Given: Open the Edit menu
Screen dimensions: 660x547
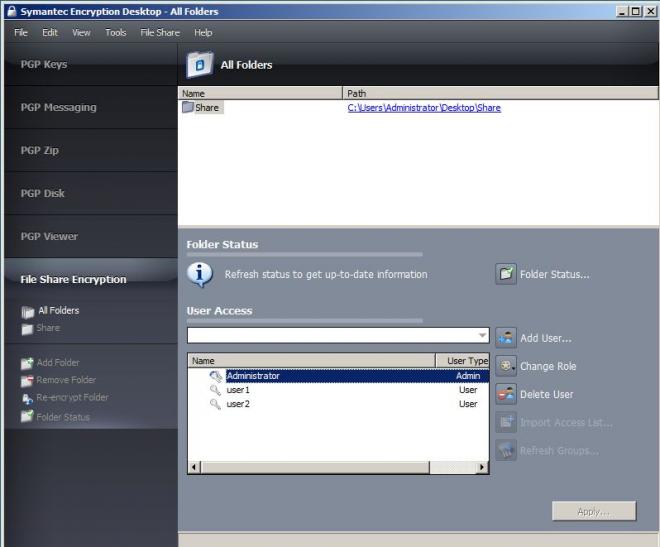Looking at the screenshot, I should click(x=50, y=32).
